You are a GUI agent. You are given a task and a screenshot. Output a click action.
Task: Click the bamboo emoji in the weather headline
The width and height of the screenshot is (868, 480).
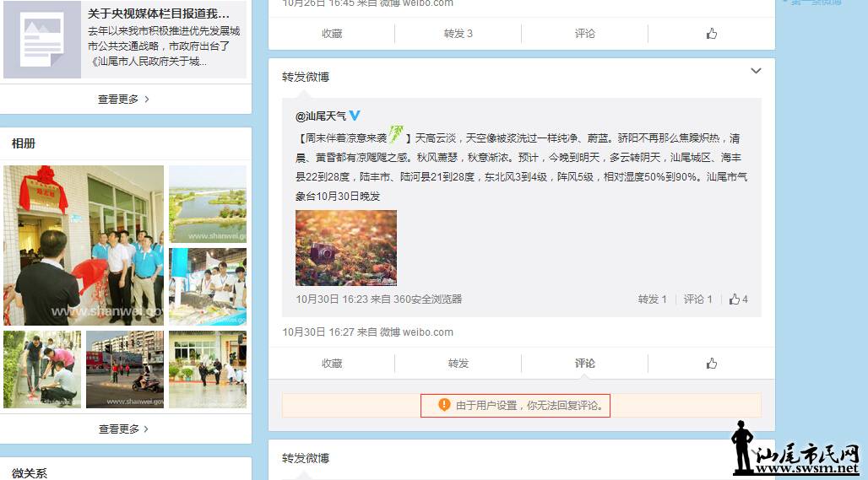[396, 134]
